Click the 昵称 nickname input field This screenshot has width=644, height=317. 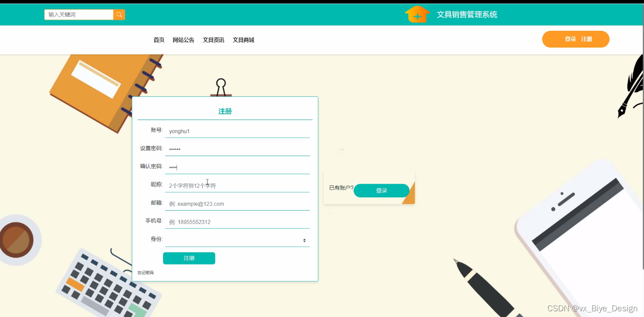[x=237, y=186]
